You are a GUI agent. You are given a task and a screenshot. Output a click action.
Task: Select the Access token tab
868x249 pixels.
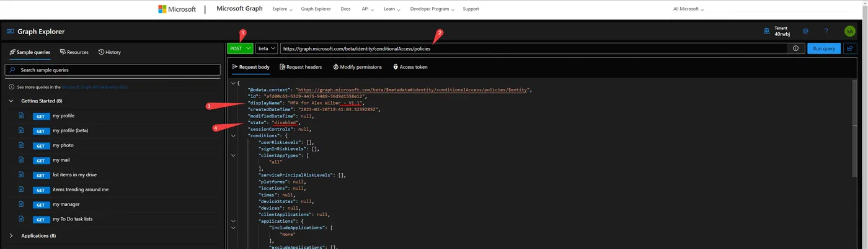410,67
